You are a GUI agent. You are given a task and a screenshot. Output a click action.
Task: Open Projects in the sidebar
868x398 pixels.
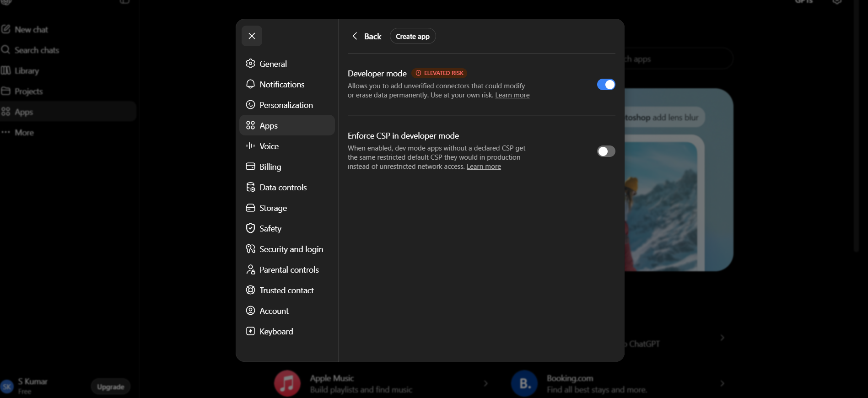(x=69, y=91)
